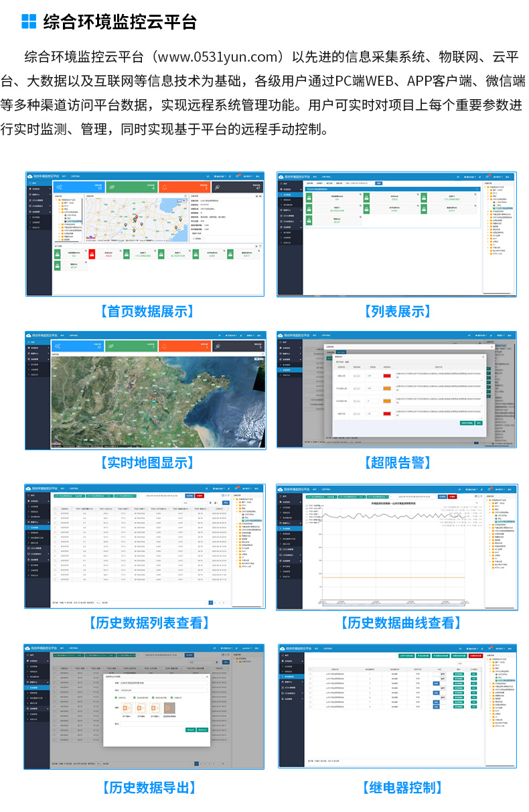Tick the first row checkbox in history data list
Viewport: 529px width, 812px height.
56,515
